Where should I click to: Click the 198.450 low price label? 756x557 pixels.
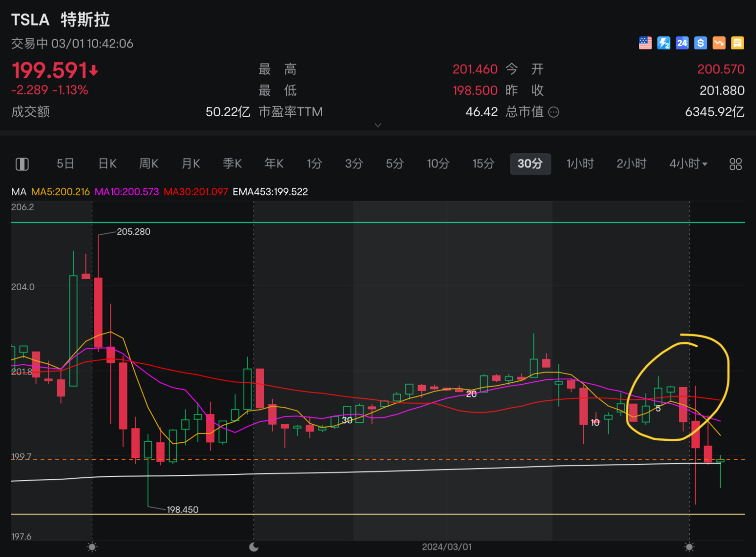coord(183,510)
